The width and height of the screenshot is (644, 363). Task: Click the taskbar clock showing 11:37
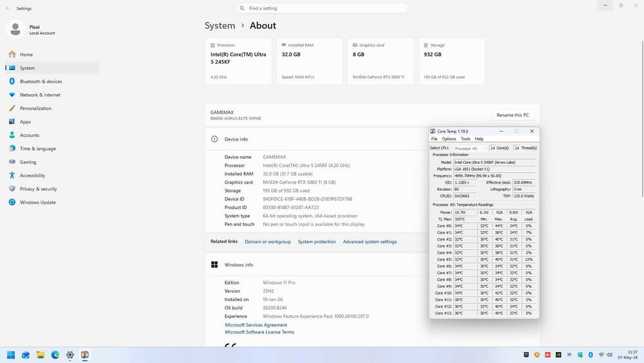click(x=632, y=352)
